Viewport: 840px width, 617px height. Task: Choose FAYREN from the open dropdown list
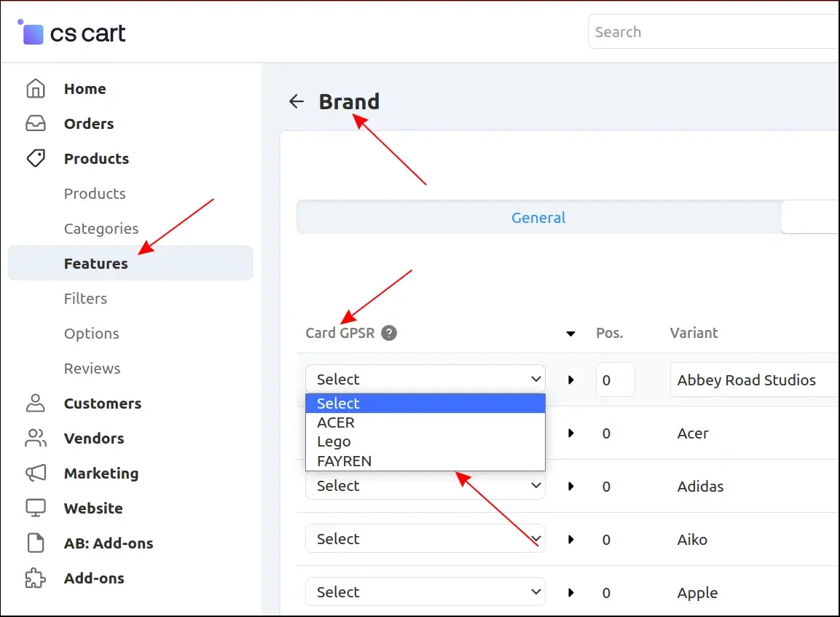pyautogui.click(x=345, y=460)
